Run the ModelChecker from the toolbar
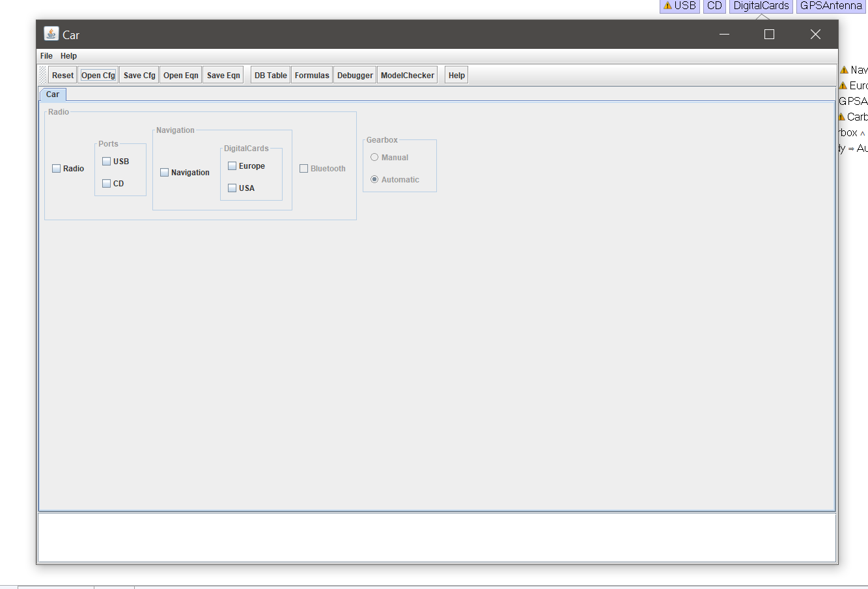Screen dimensions: 868x589 click(x=407, y=74)
